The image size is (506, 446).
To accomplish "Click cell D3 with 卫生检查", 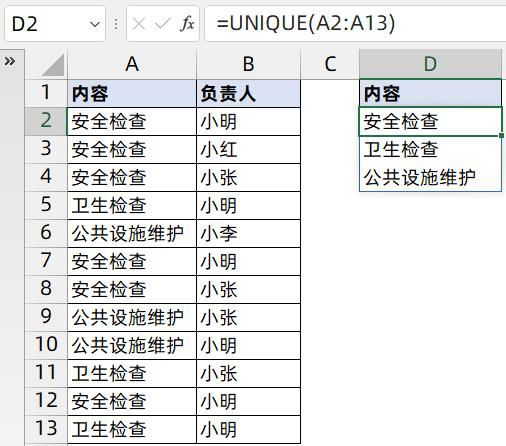I will [x=430, y=149].
